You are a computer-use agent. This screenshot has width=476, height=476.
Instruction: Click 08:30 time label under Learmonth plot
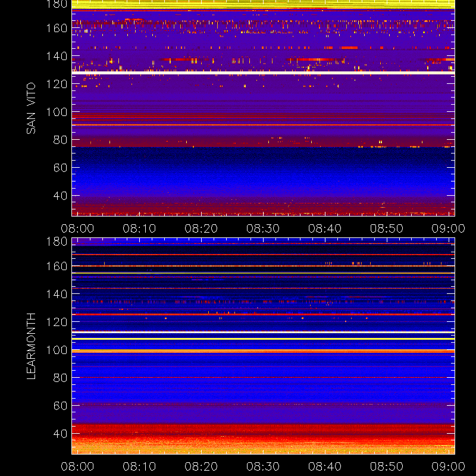[x=263, y=466]
